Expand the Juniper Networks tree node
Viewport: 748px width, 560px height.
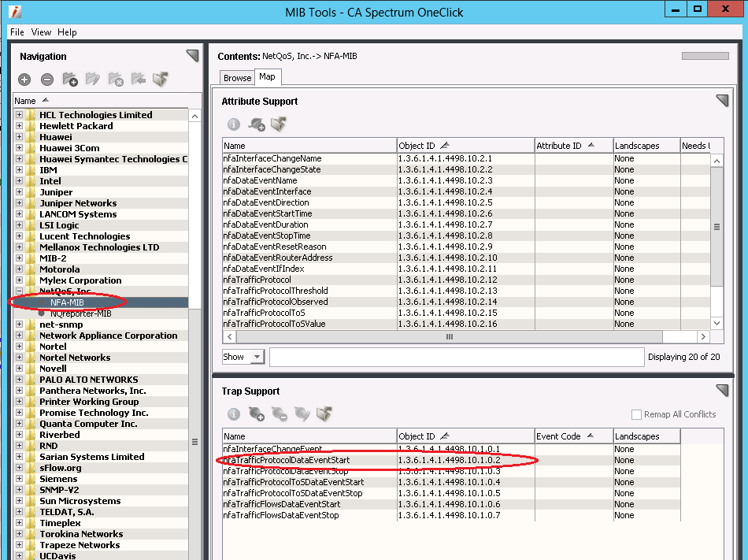pos(20,203)
